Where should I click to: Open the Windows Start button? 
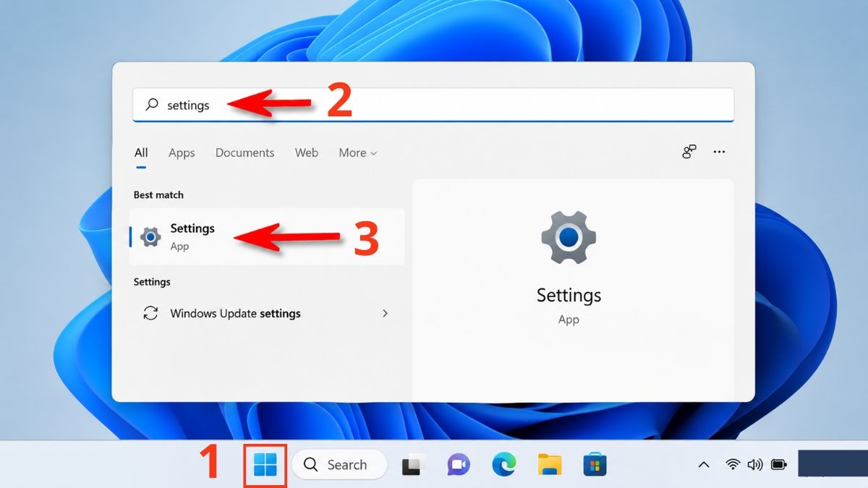[x=265, y=465]
